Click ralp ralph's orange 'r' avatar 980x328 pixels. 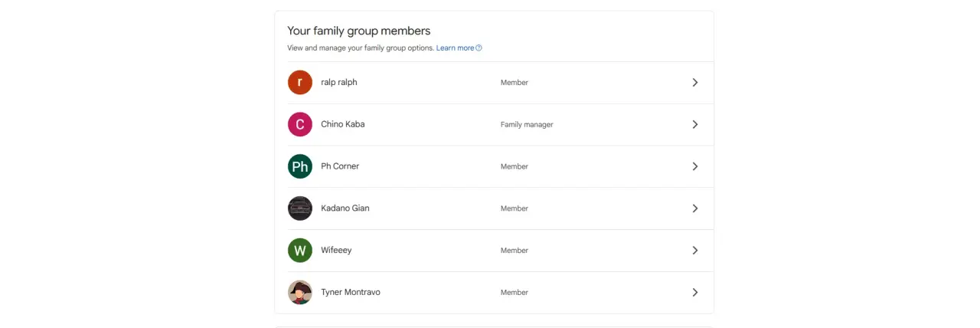coord(300,82)
